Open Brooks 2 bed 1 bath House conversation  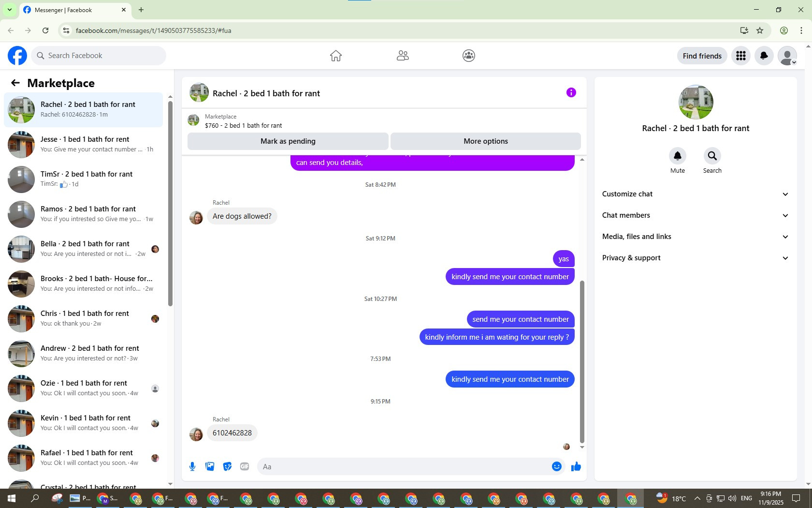pyautogui.click(x=83, y=284)
